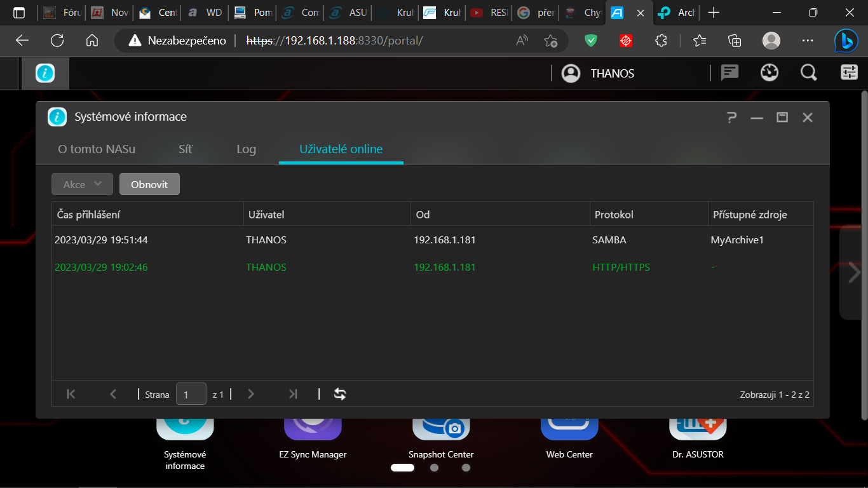Open the browser profile avatar
The image size is (868, 488).
[x=771, y=41]
